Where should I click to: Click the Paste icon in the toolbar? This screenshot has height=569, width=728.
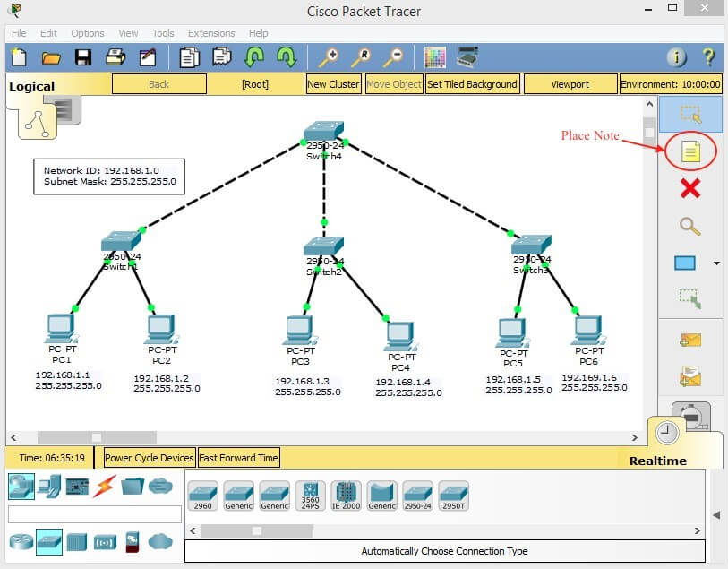pyautogui.click(x=222, y=57)
